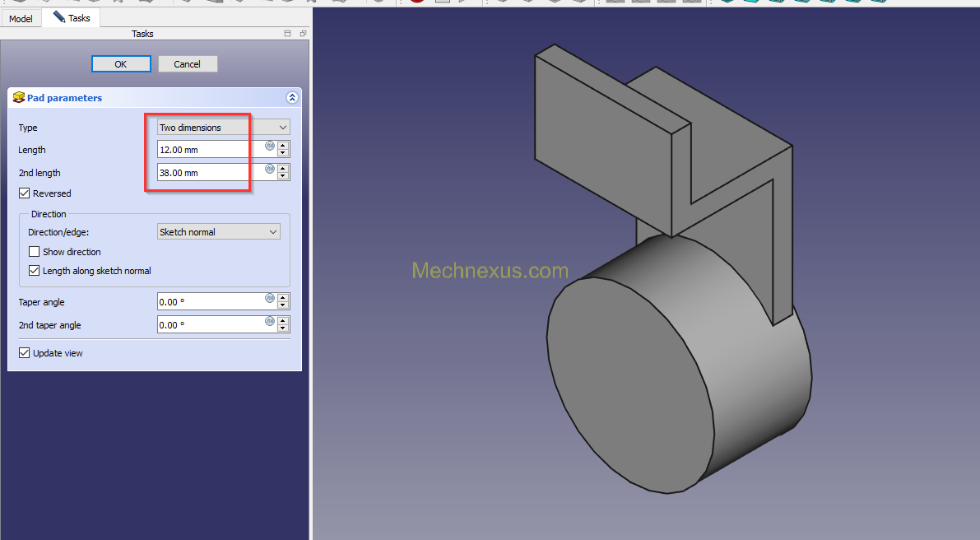Click the Tasks panel toggle icon beside undock

pos(287,34)
